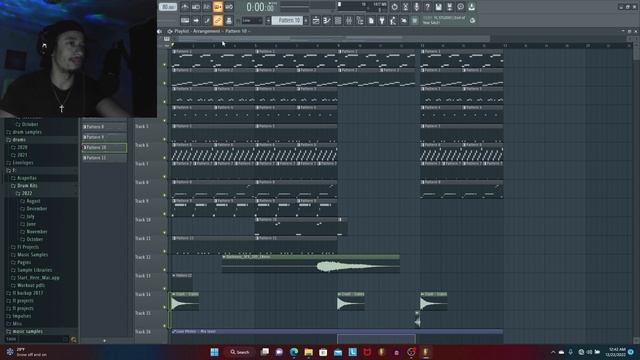Select Pattern 9 in the picker
640x360 pixels.
coord(104,137)
